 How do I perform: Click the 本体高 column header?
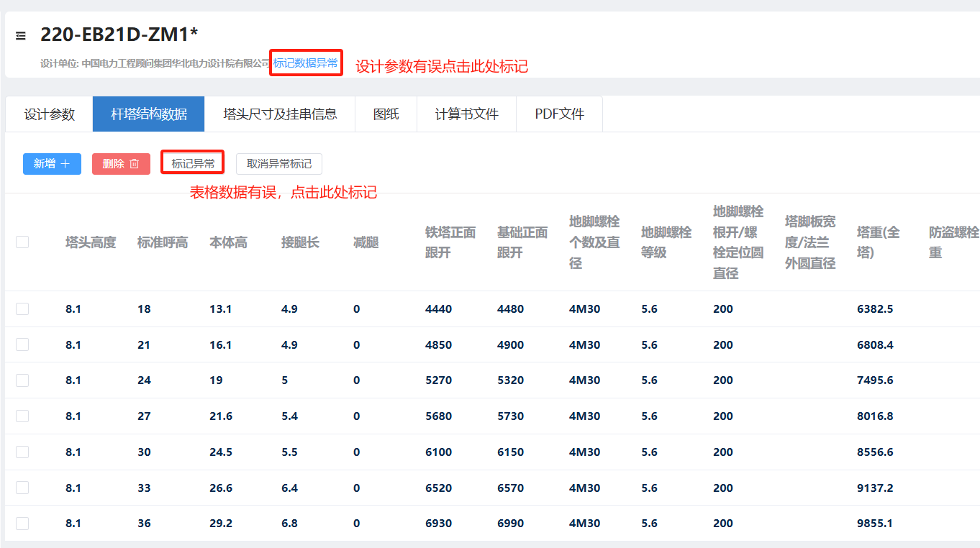click(x=228, y=242)
